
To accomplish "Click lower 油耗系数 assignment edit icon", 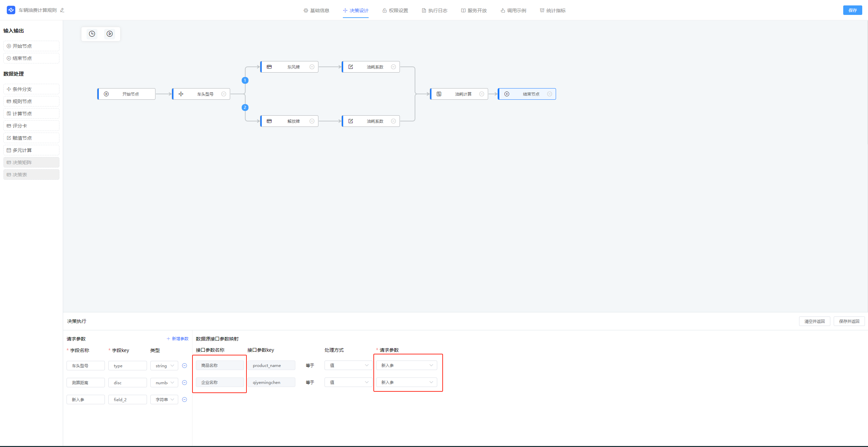I will pyautogui.click(x=351, y=121).
